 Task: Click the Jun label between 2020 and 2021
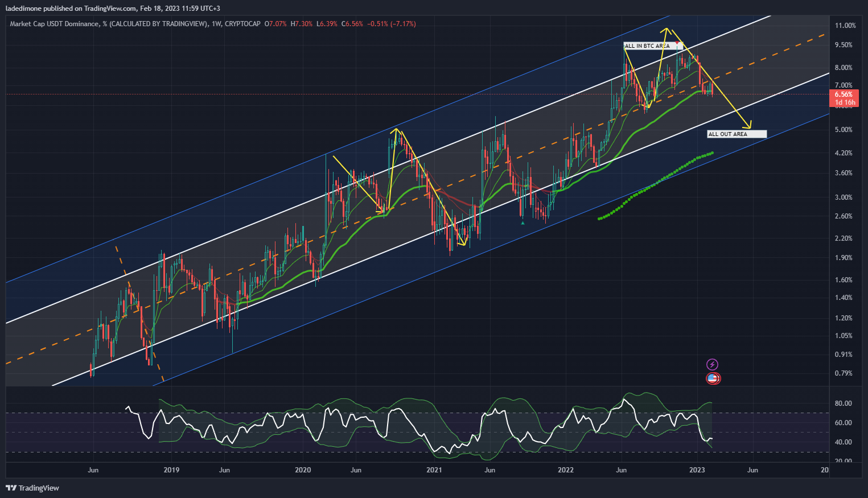click(356, 470)
